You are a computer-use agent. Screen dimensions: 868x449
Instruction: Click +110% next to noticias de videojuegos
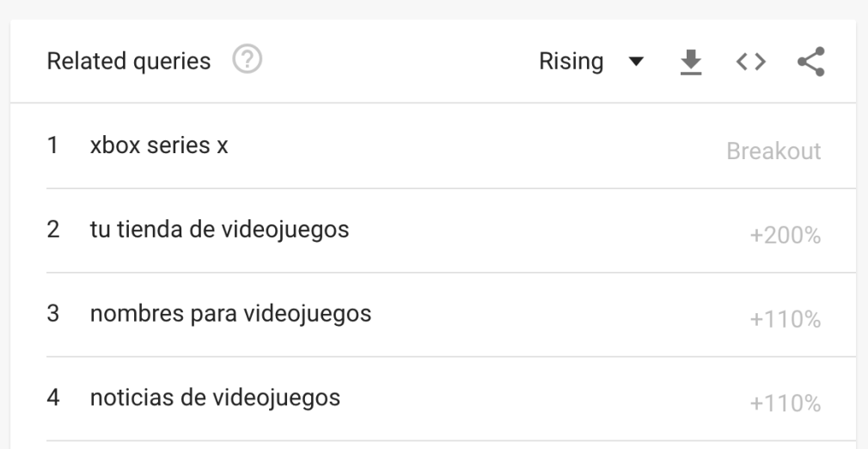(785, 403)
